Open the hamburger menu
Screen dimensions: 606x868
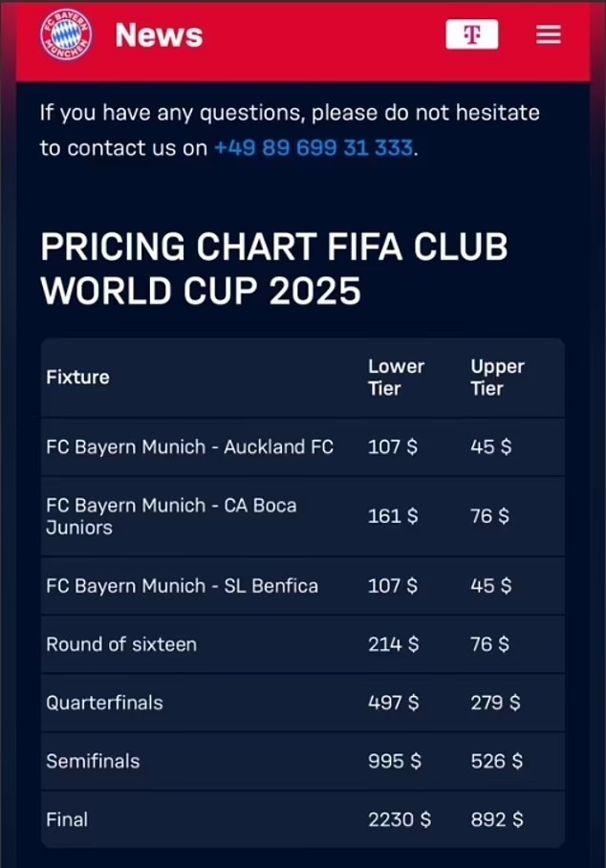[x=548, y=34]
